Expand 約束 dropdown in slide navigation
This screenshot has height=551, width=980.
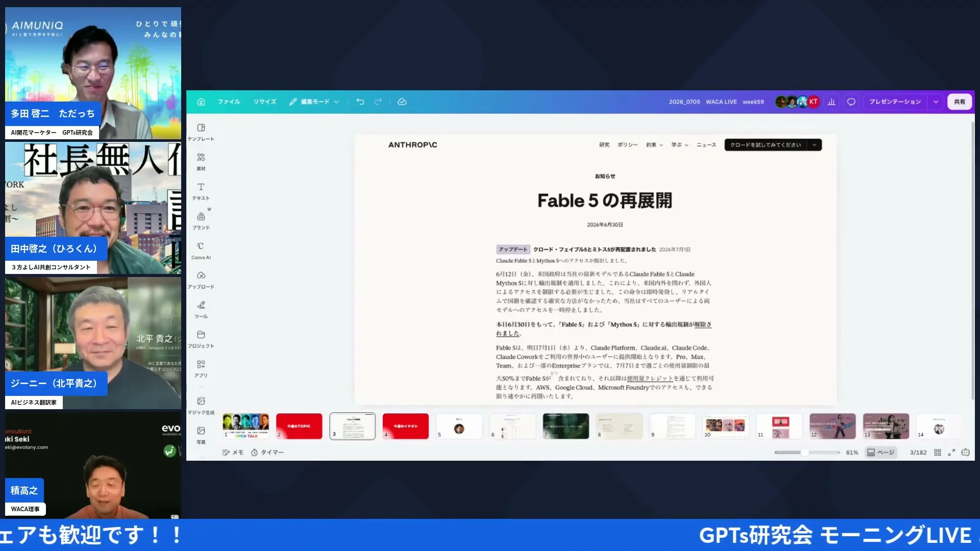point(654,145)
